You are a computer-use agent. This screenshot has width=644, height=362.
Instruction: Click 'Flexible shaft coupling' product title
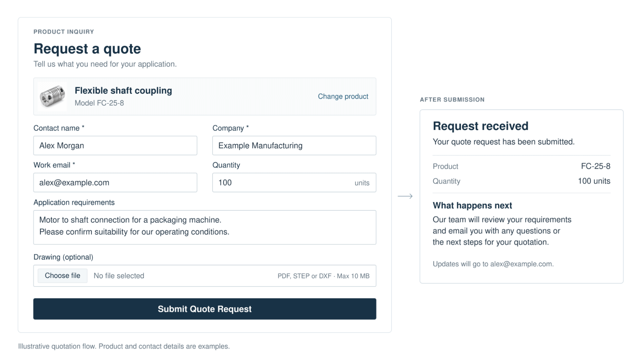(123, 90)
